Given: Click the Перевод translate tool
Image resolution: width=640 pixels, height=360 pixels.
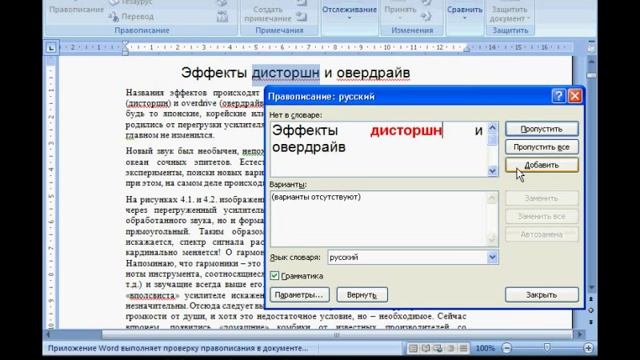Looking at the screenshot, I should point(132,16).
